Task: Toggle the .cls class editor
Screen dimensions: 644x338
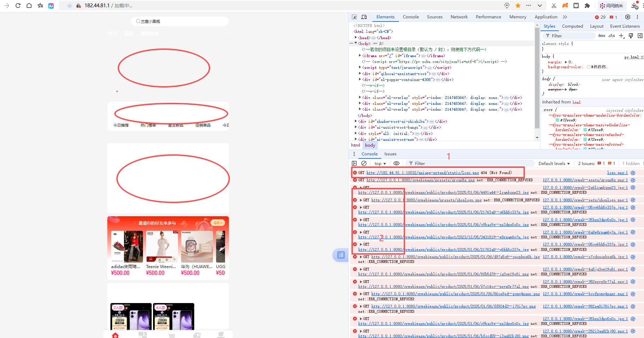Action: (x=612, y=36)
